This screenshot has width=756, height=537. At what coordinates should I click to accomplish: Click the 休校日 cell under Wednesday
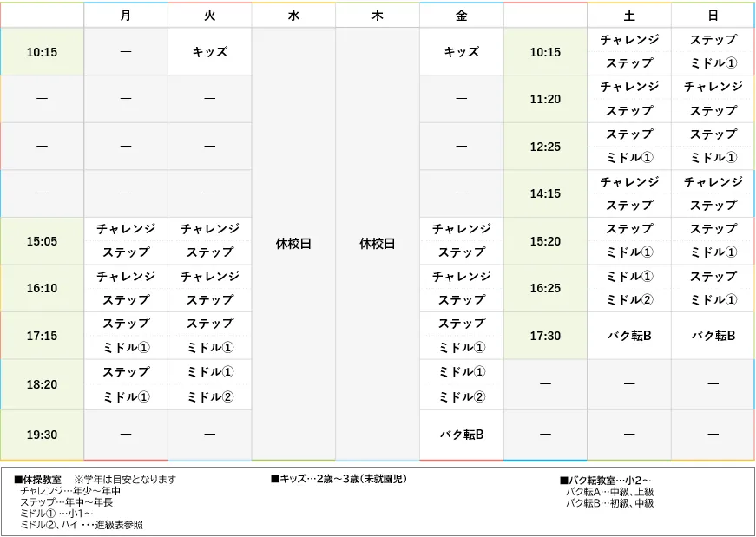pyautogui.click(x=293, y=243)
